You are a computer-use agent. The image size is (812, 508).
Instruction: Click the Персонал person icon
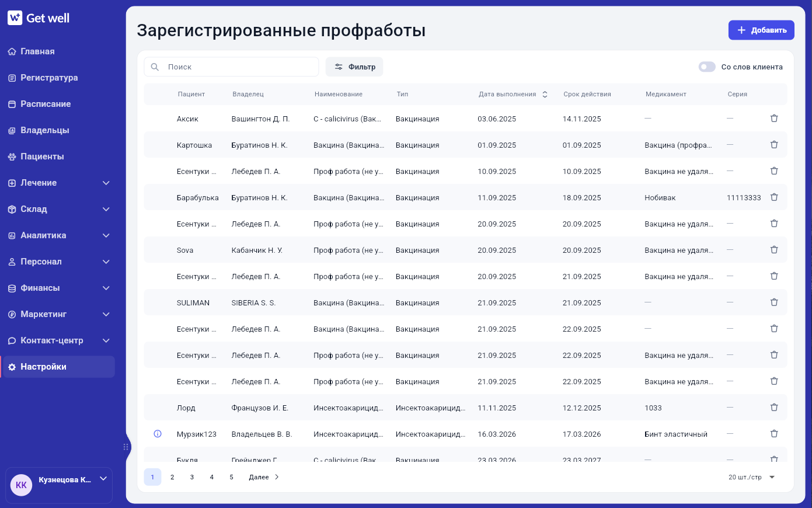pos(12,262)
